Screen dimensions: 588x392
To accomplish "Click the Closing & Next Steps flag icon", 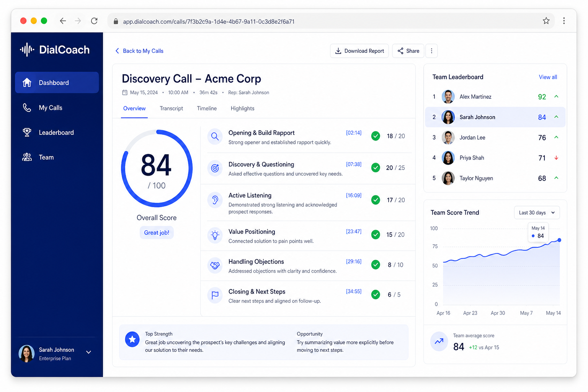I will (x=215, y=295).
